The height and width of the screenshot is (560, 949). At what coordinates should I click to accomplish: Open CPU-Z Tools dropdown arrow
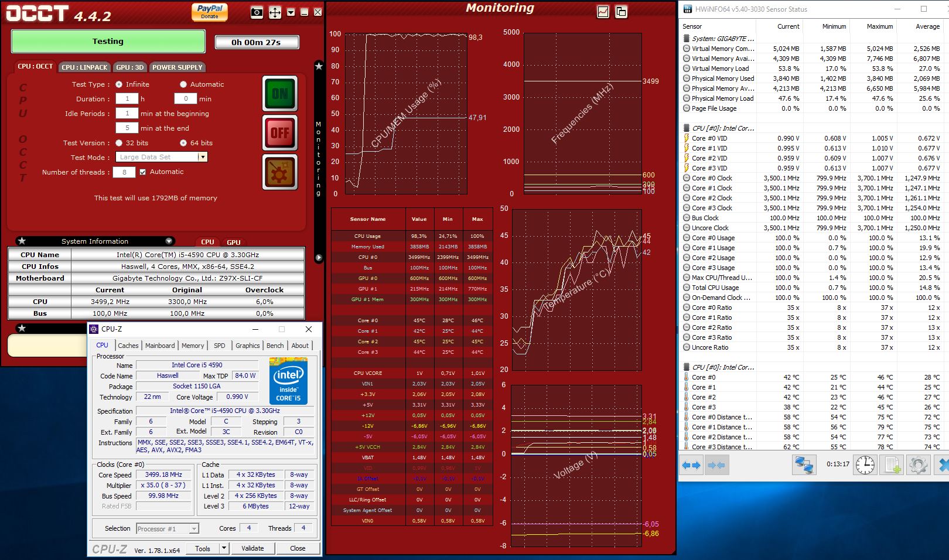[x=224, y=548]
